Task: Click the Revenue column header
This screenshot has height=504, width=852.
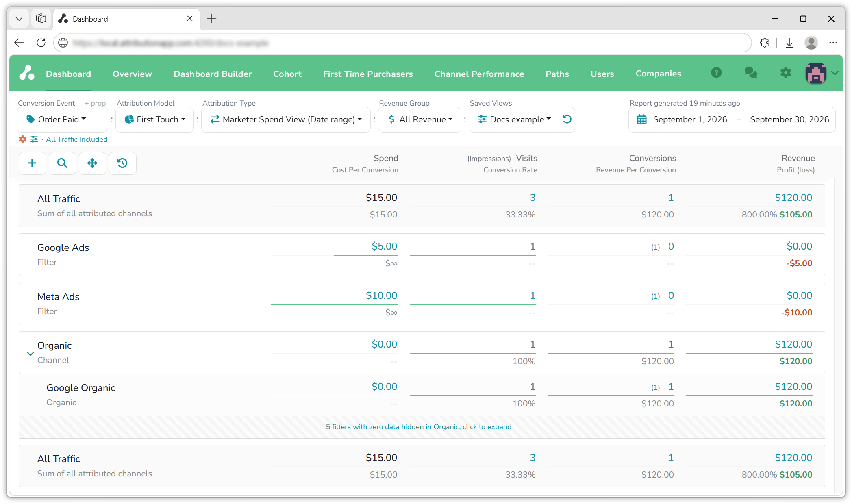Action: (798, 158)
